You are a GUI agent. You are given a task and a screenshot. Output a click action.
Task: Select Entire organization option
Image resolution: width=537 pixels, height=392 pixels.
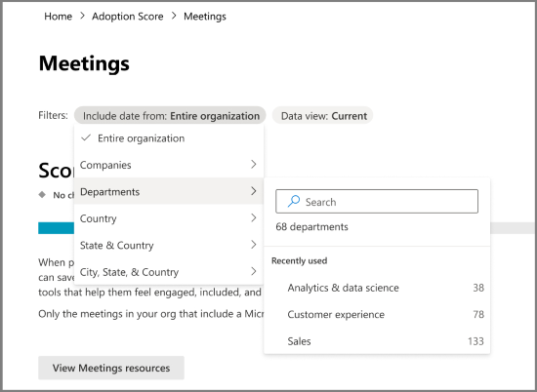tap(169, 137)
